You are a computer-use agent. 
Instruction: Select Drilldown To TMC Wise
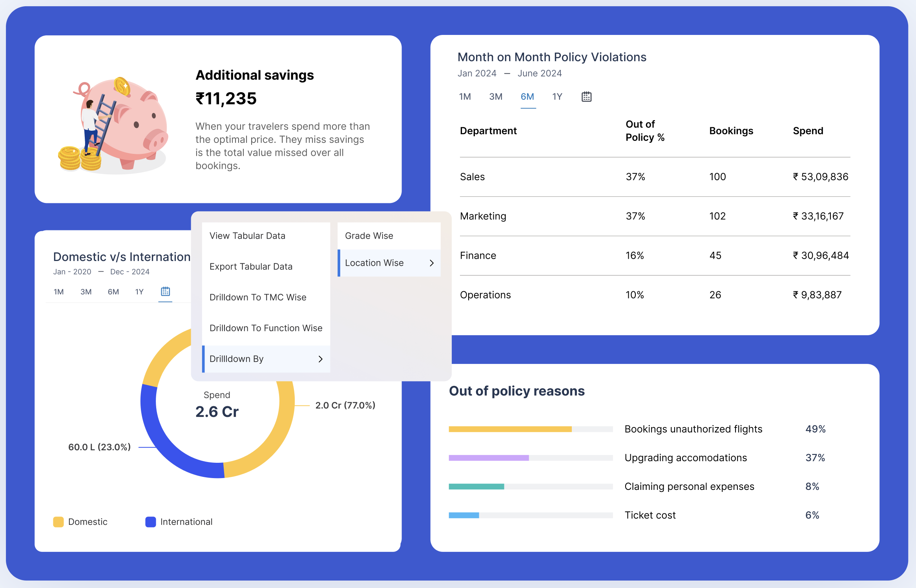click(x=258, y=297)
